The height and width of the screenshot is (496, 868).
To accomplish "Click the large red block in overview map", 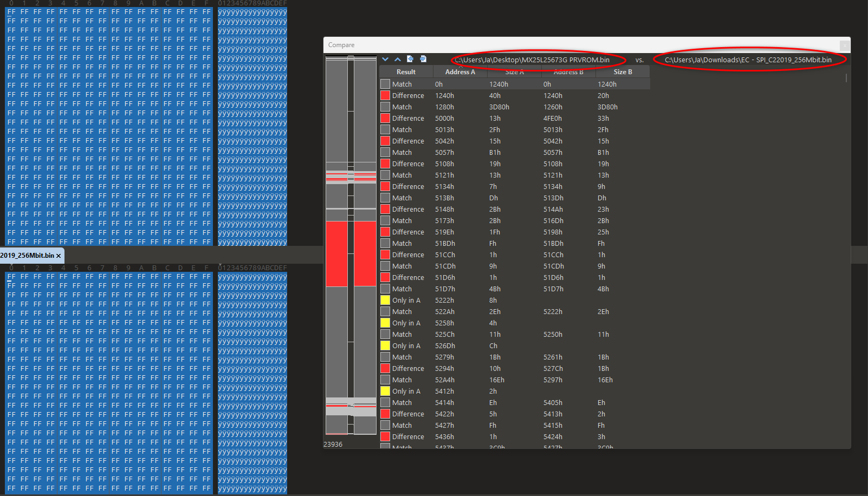I will pos(351,254).
